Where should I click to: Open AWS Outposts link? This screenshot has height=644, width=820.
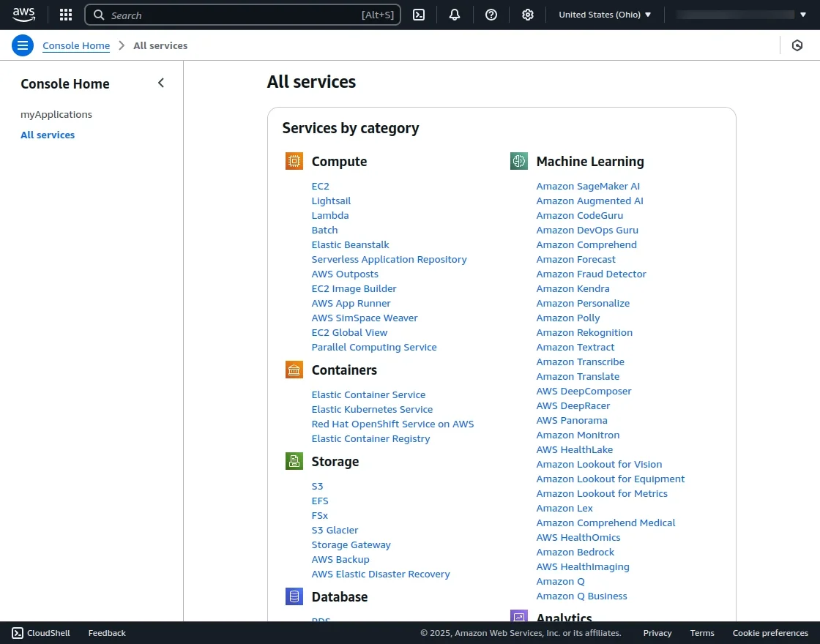click(x=345, y=274)
